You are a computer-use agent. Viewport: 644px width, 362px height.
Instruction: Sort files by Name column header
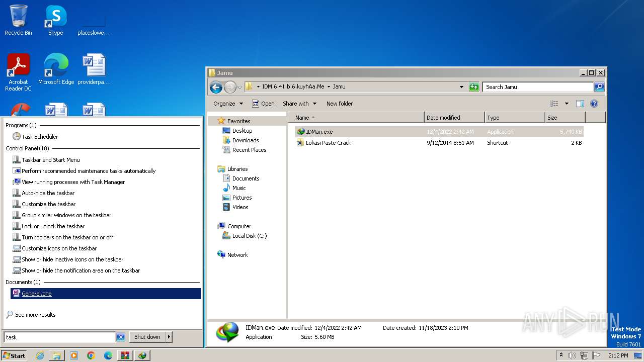[356, 118]
